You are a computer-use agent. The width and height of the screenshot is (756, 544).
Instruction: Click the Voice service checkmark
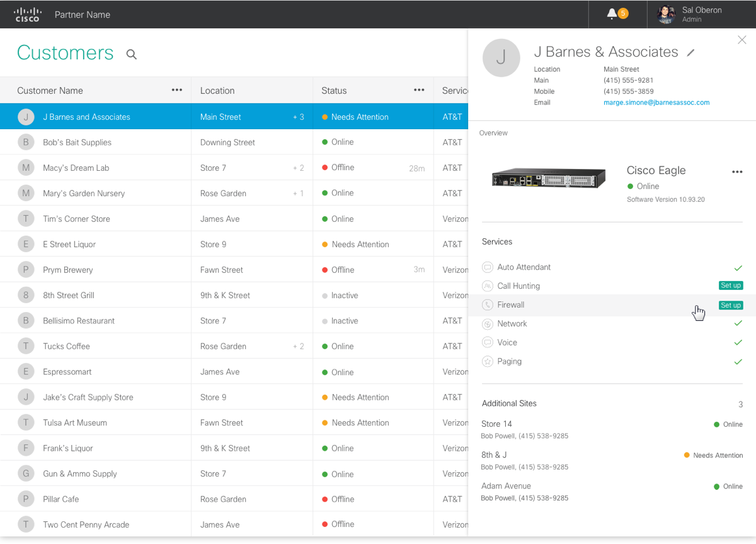(x=738, y=342)
